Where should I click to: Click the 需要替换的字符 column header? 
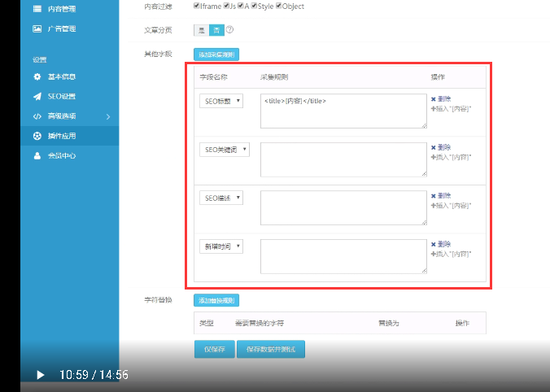(260, 323)
